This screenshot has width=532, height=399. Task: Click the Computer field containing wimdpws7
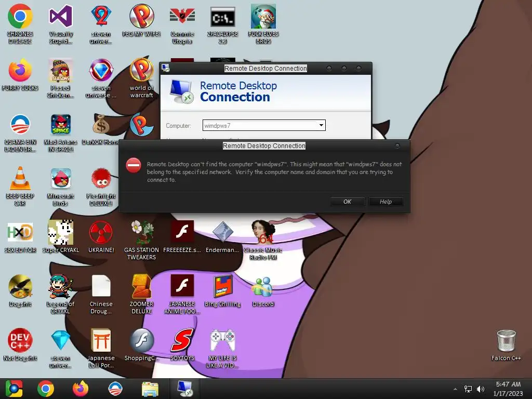[264, 125]
